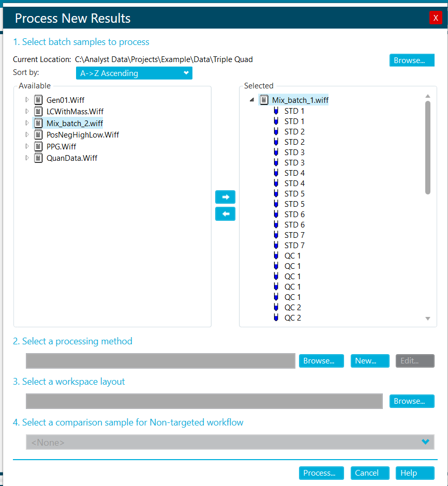Click the Cancel button
The height and width of the screenshot is (486, 448).
[x=370, y=473]
